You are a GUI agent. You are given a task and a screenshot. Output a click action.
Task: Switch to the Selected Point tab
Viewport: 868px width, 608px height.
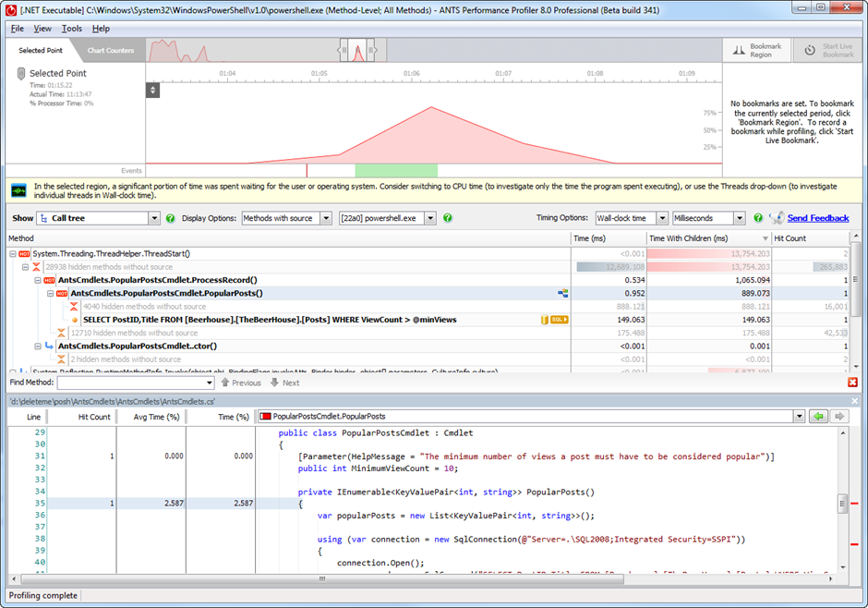(x=41, y=51)
